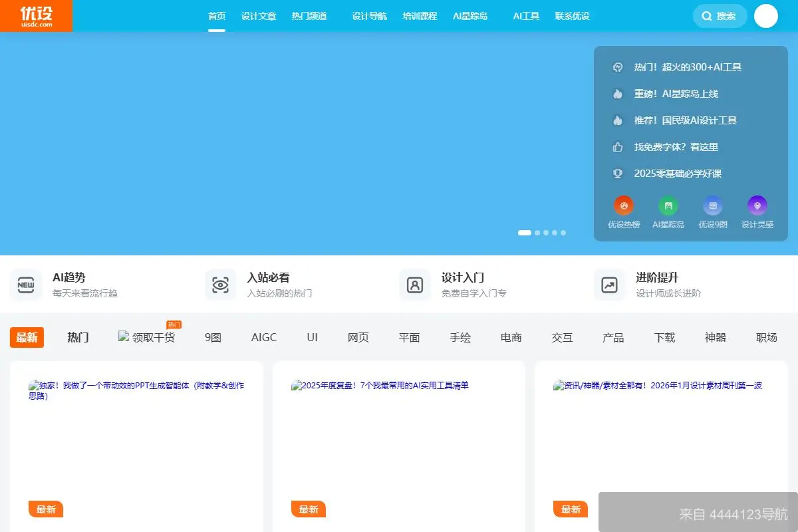Click the 设计入门 person icon
Image resolution: width=798 pixels, height=532 pixels.
(x=415, y=283)
